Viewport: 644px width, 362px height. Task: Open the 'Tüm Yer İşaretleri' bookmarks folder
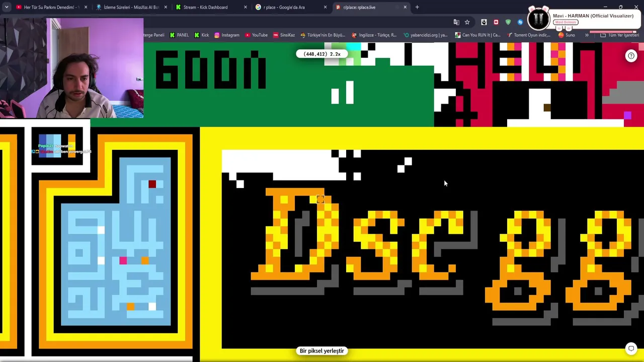[620, 35]
